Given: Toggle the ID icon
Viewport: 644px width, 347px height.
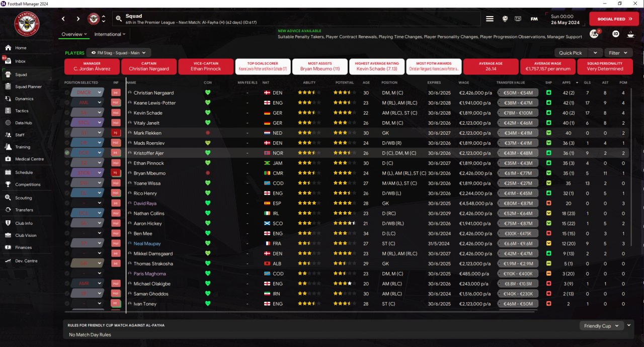Looking at the screenshot, I should [x=616, y=34].
